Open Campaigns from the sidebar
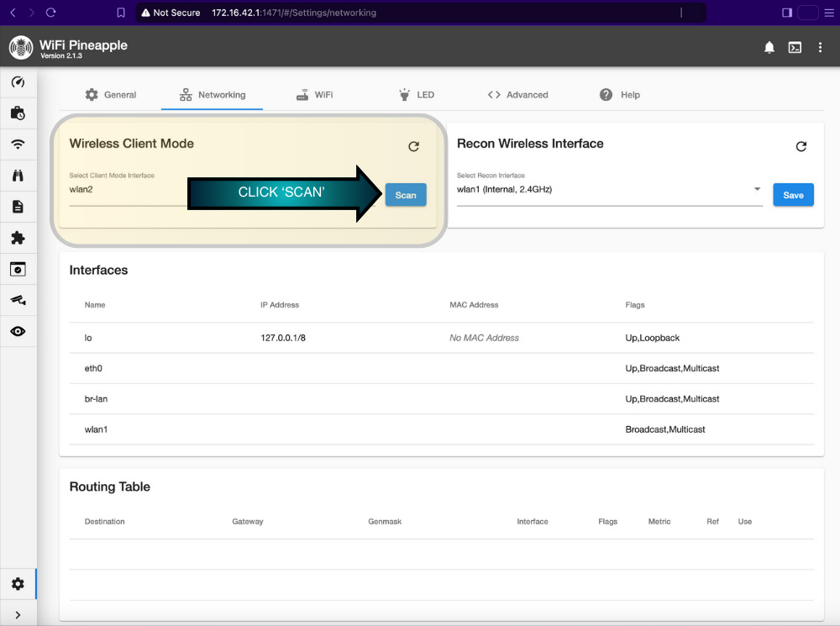The image size is (840, 626). tap(18, 113)
